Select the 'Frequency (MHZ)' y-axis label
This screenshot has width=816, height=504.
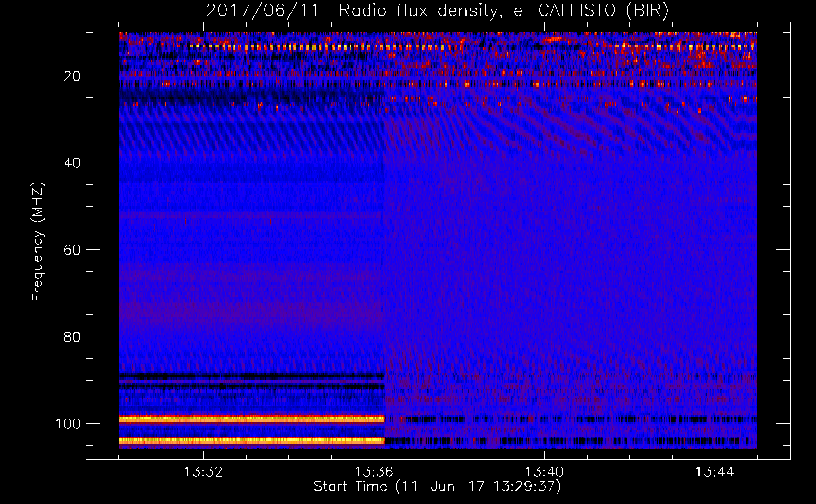click(x=38, y=241)
